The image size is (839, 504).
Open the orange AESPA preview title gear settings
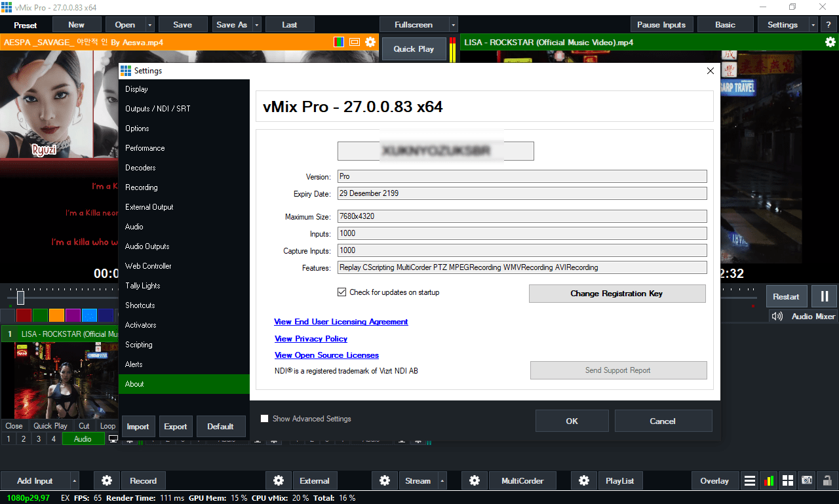[x=370, y=42]
